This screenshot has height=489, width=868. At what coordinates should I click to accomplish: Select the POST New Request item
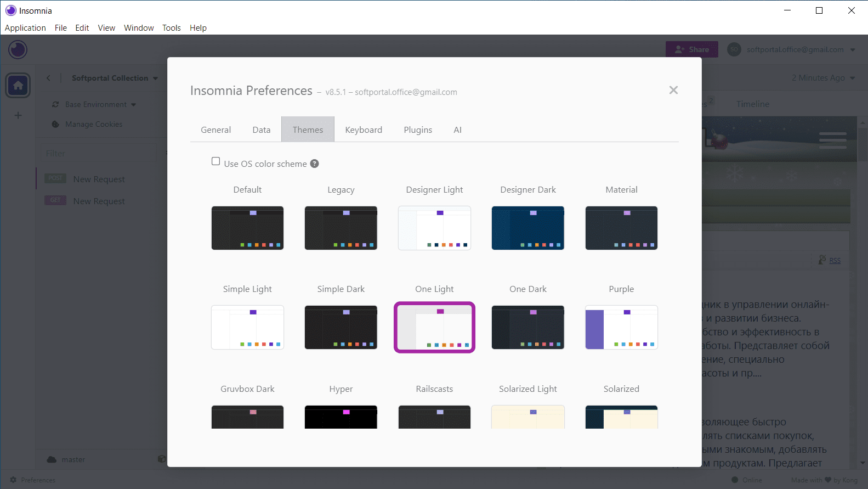pyautogui.click(x=101, y=179)
